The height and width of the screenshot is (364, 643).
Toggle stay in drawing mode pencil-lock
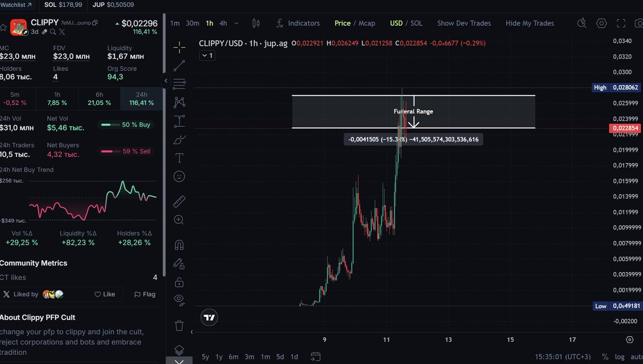[180, 263]
